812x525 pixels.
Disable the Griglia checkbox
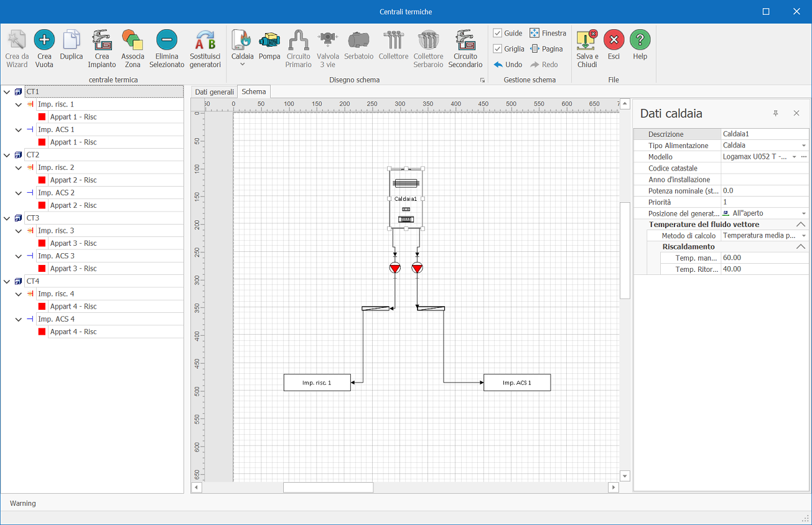tap(498, 49)
